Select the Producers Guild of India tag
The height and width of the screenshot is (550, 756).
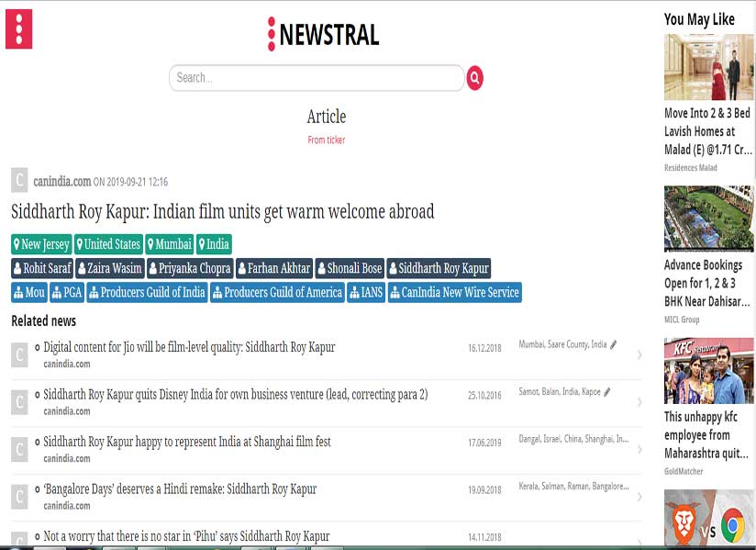coord(147,292)
